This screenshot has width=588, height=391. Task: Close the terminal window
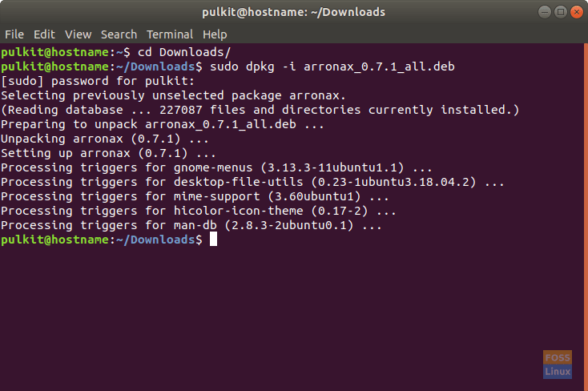[576, 12]
